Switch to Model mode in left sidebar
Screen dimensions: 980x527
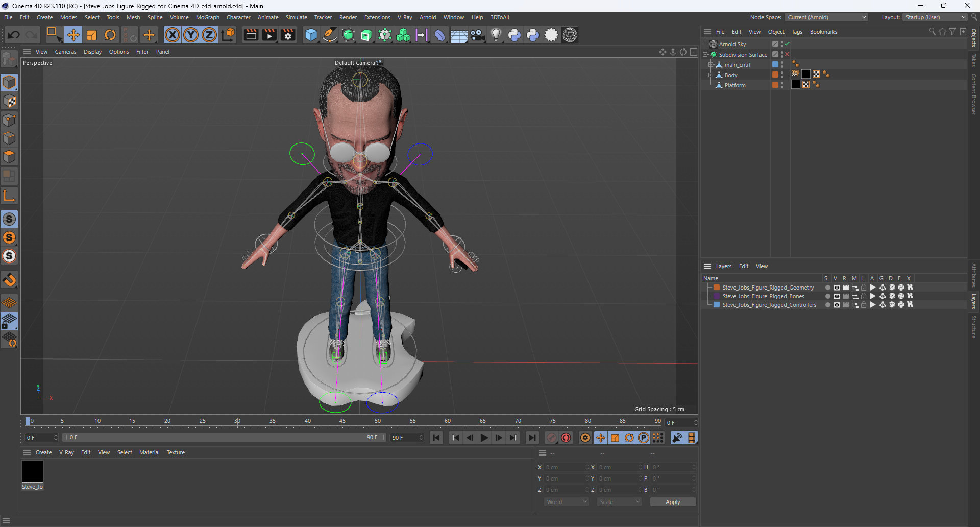coord(9,82)
